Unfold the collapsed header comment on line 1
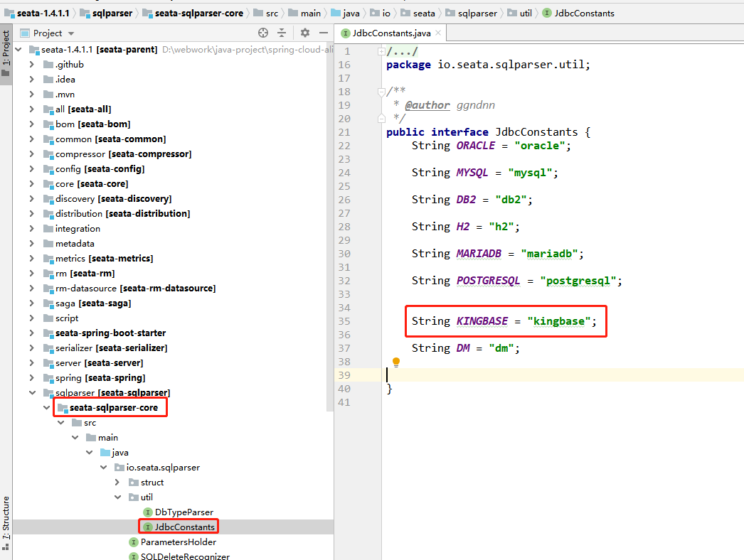 click(381, 51)
